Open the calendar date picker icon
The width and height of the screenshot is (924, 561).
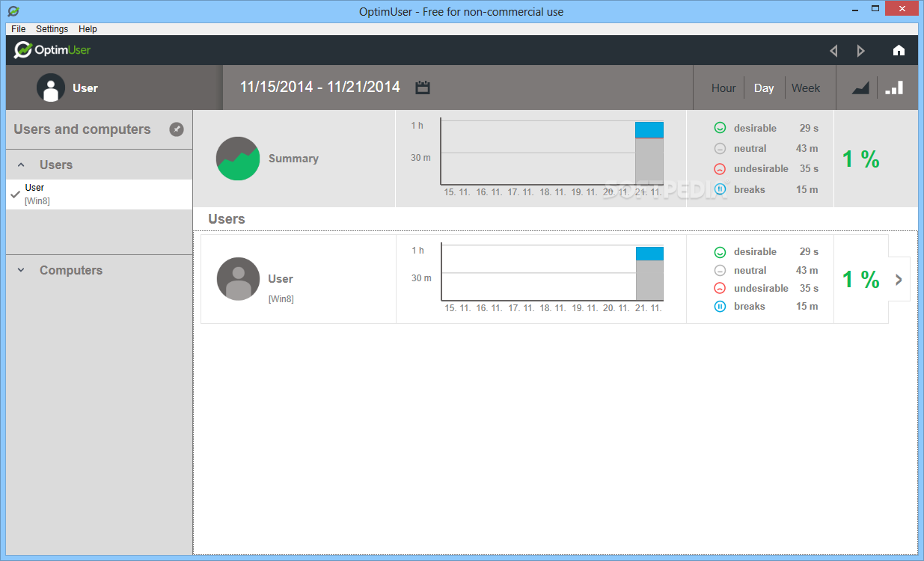(423, 88)
